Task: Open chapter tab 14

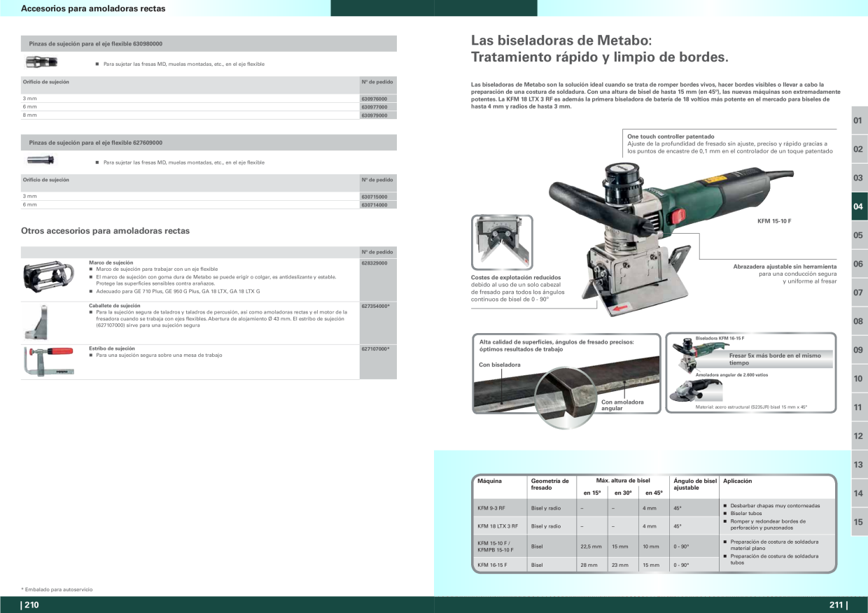Action: coord(859,493)
